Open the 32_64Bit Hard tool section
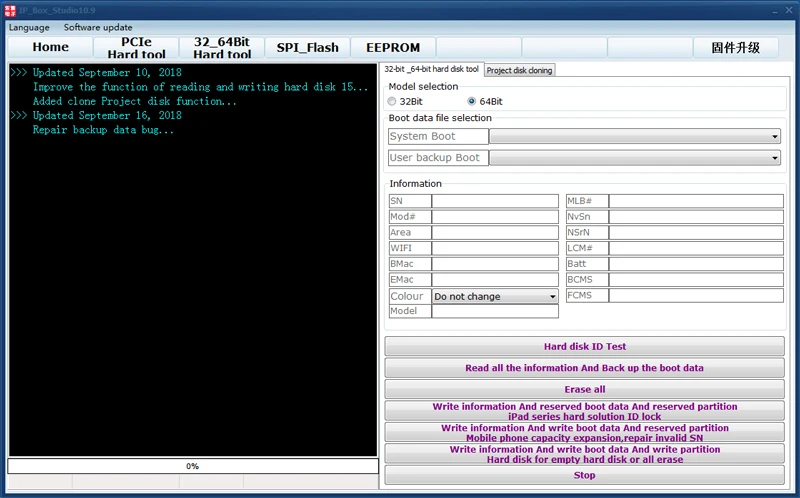Screen dimensions: 800x498 click(x=222, y=47)
